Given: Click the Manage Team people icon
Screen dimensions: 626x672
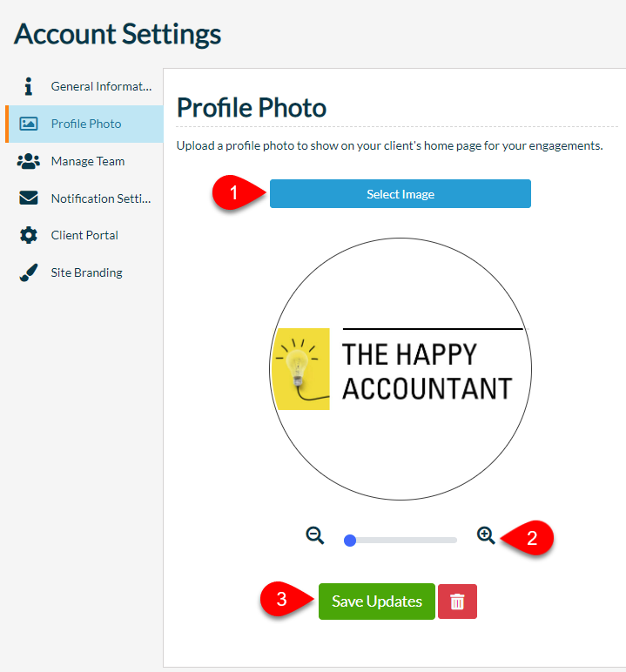Looking at the screenshot, I should tap(29, 161).
